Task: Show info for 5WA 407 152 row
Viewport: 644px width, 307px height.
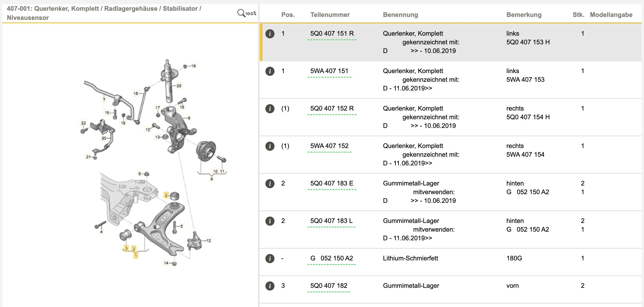Action: click(x=270, y=146)
